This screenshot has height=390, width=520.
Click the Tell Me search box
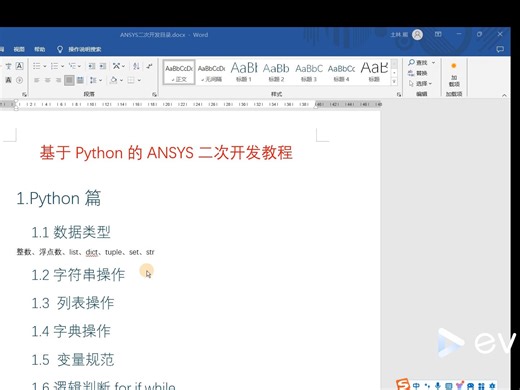click(x=79, y=49)
